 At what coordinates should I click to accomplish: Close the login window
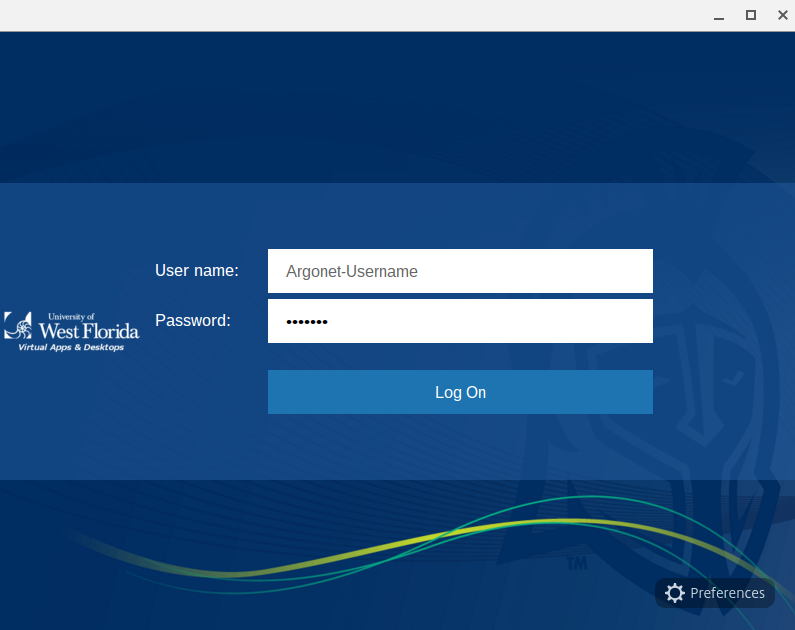pyautogui.click(x=782, y=15)
